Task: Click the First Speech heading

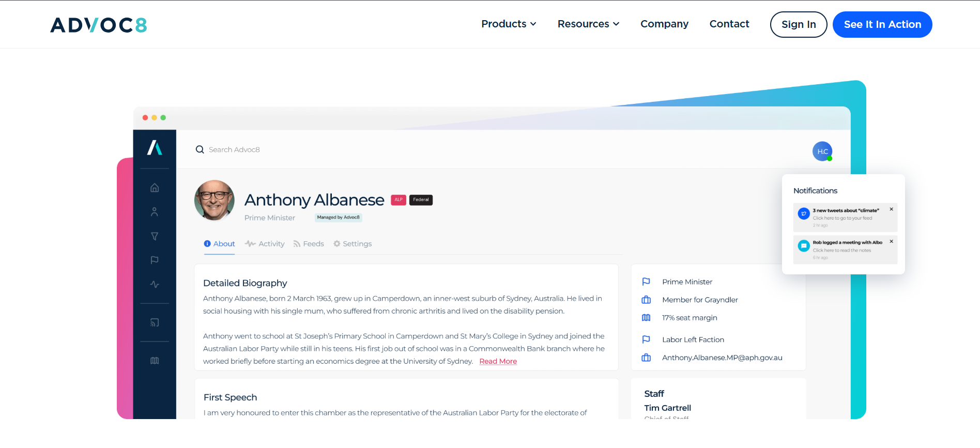Action: [230, 397]
